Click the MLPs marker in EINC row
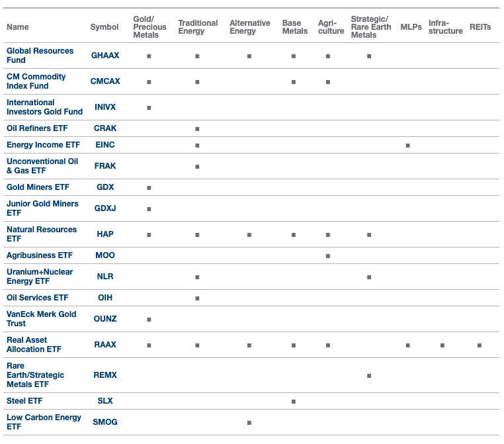This screenshot has height=444, width=504. (x=408, y=146)
